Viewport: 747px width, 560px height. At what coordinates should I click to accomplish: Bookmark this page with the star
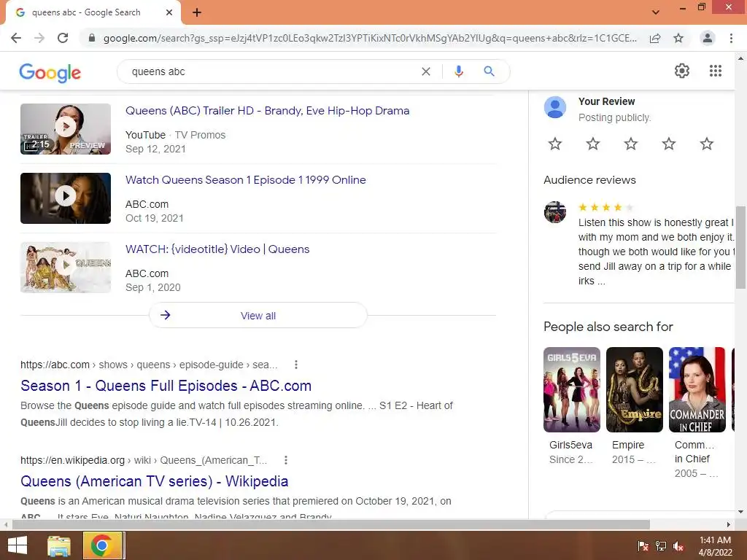click(x=678, y=38)
